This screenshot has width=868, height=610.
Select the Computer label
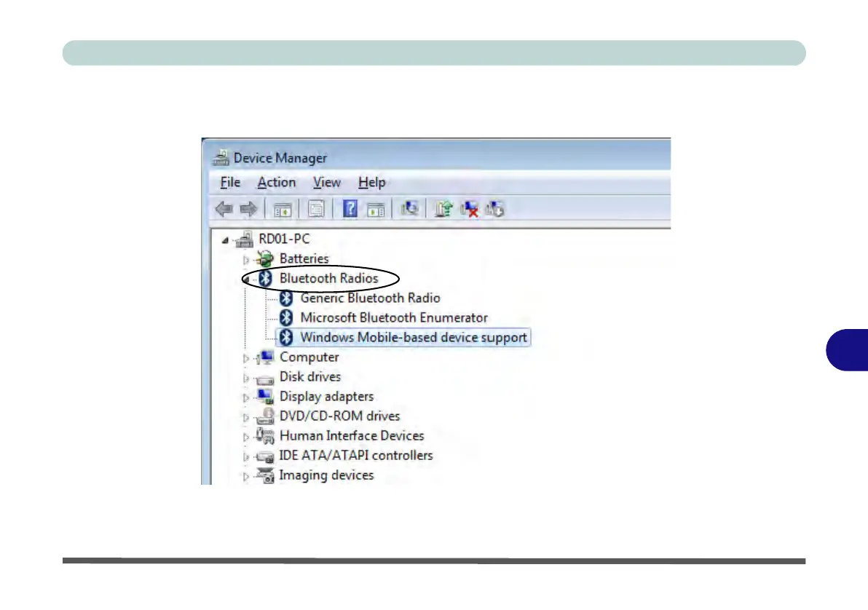point(309,357)
